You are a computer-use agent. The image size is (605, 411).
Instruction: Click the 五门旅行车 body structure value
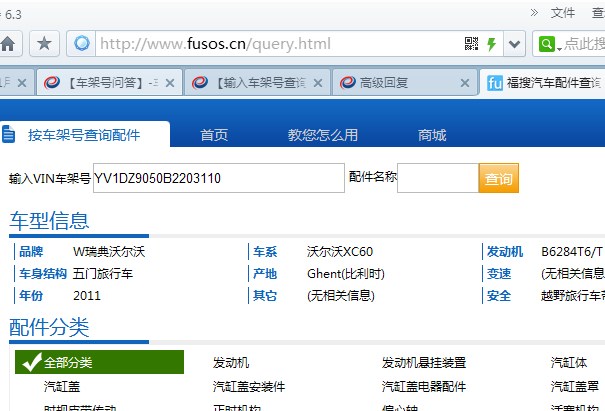pos(103,274)
